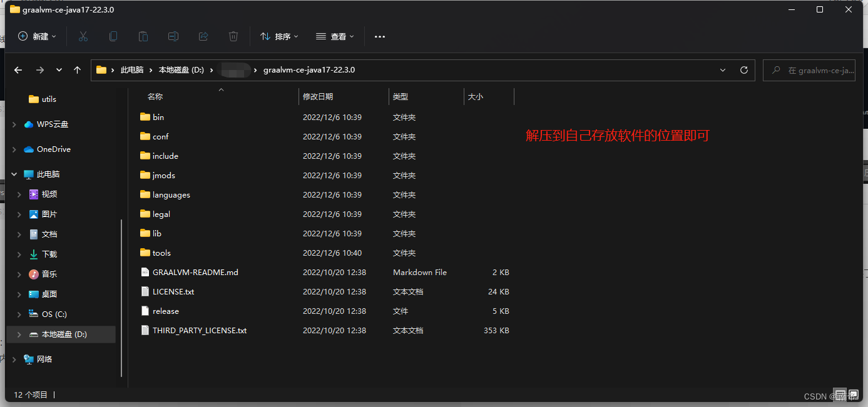Click the Markdown File type cell

point(420,272)
